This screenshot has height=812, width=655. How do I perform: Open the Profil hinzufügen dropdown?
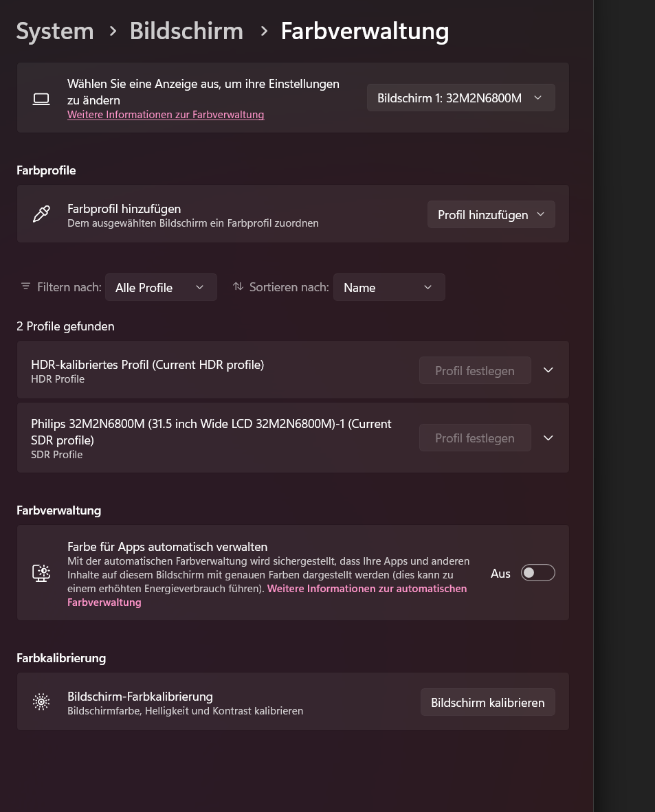(491, 214)
